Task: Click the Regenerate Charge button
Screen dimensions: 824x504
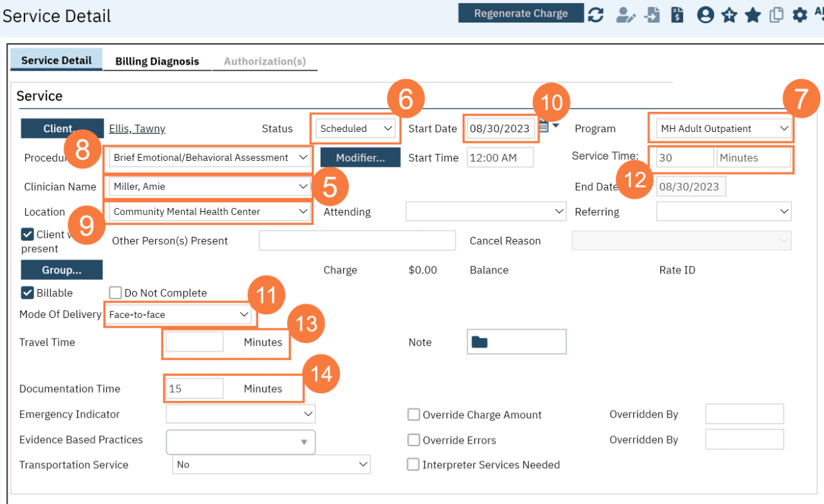Action: pyautogui.click(x=521, y=14)
